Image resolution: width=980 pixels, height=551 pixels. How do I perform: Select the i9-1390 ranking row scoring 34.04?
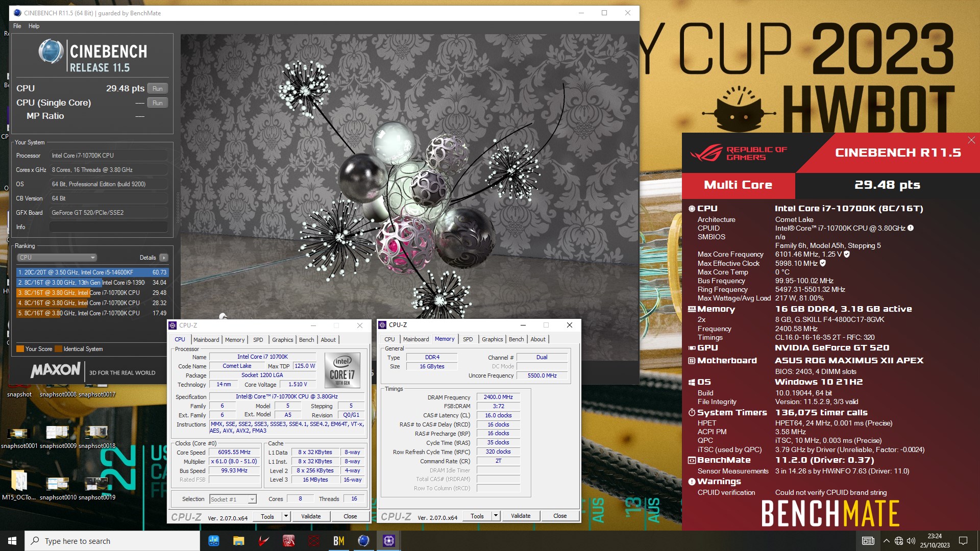[92, 283]
